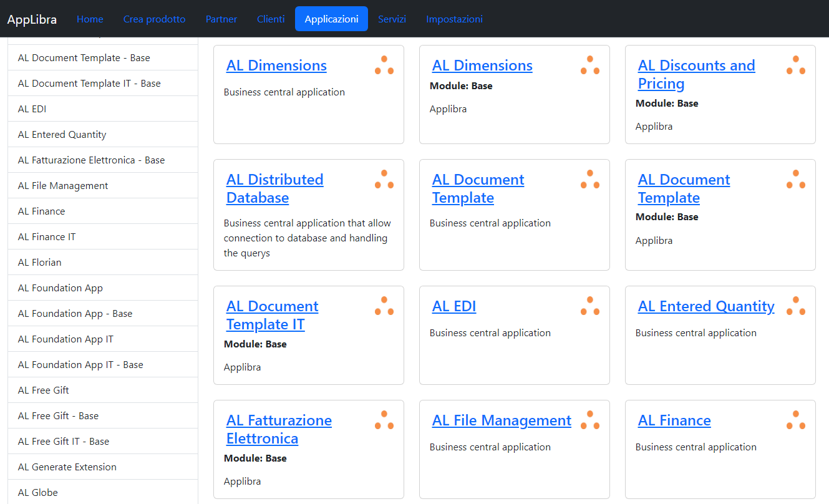This screenshot has height=504, width=829.
Task: Click the AppLibra brand logo text
Action: pyautogui.click(x=32, y=19)
